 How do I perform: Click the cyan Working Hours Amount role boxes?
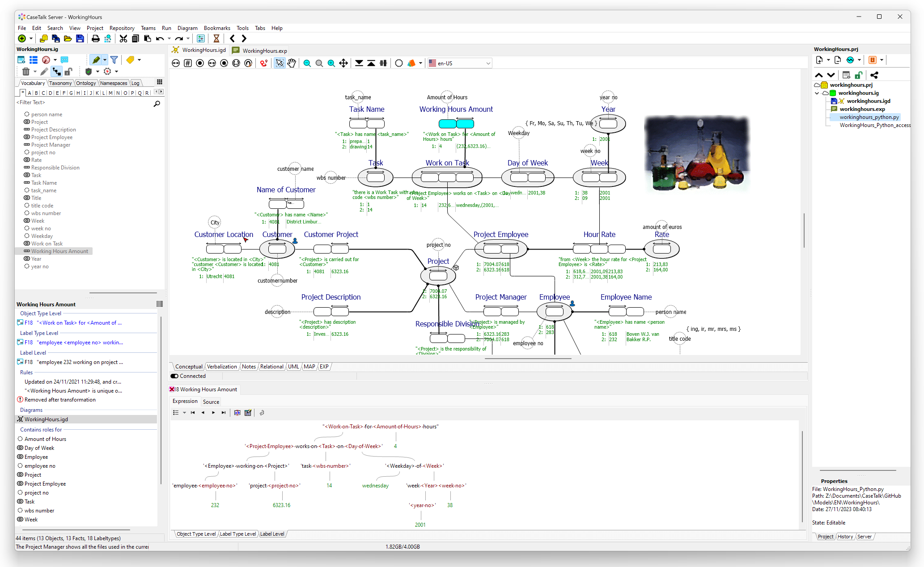[456, 124]
